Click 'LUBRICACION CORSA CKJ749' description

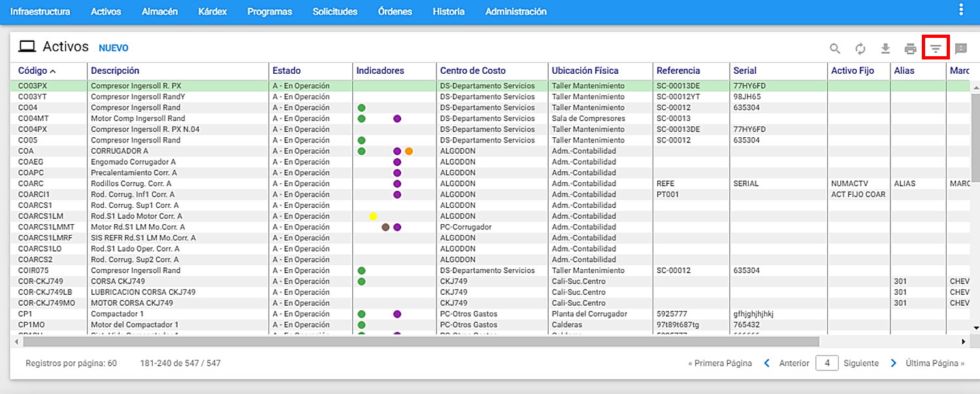click(142, 292)
